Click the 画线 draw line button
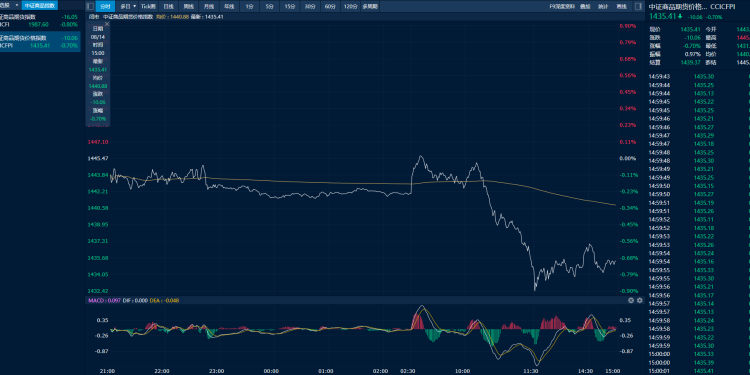The image size is (750, 375). coord(621,6)
